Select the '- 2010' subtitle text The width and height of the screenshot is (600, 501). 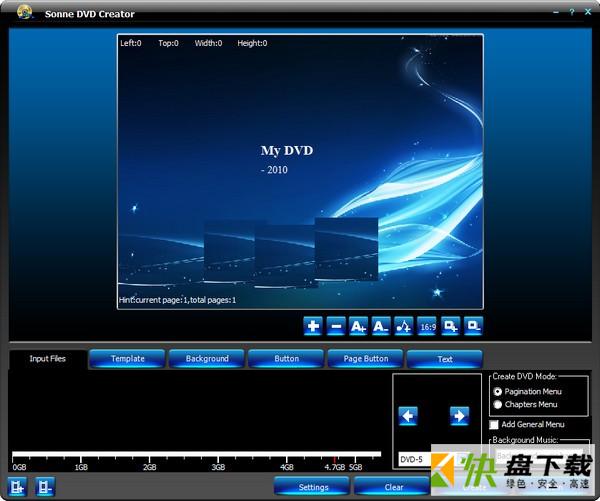click(x=274, y=170)
